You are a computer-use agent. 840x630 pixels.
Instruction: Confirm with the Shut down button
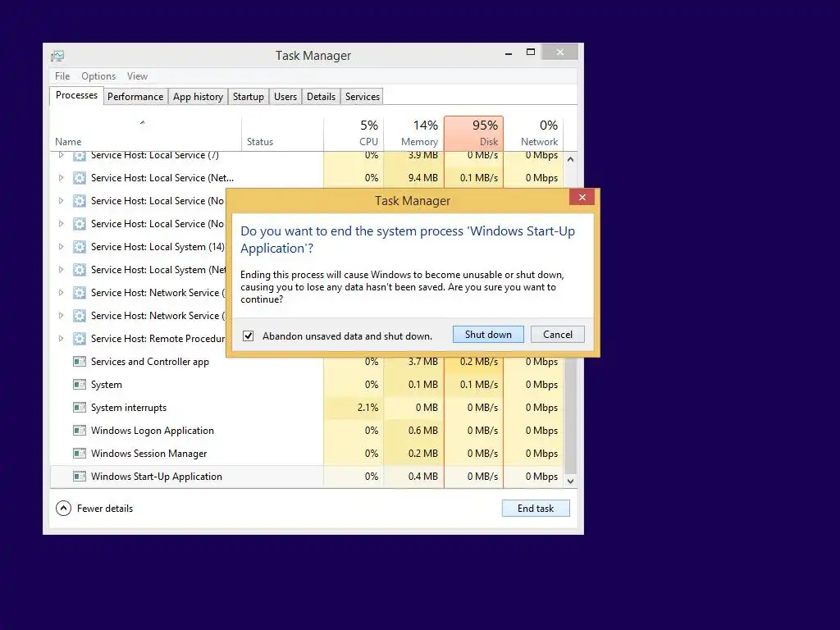pyautogui.click(x=488, y=335)
